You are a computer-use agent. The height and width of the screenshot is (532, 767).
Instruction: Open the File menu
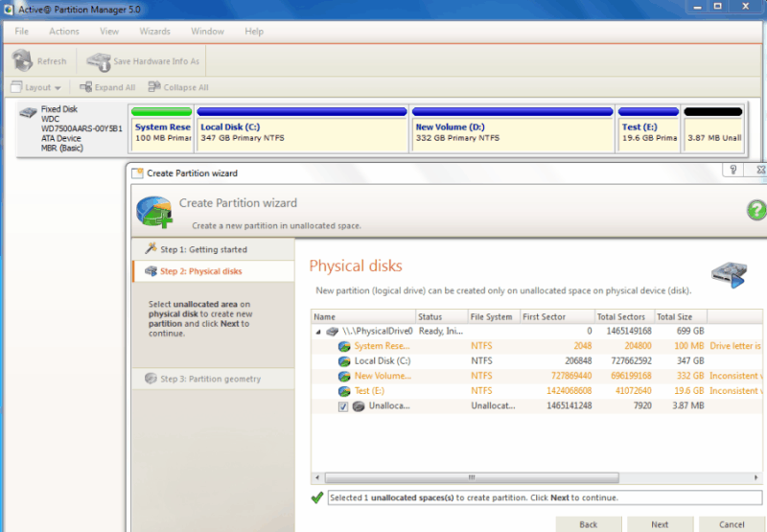coord(21,32)
